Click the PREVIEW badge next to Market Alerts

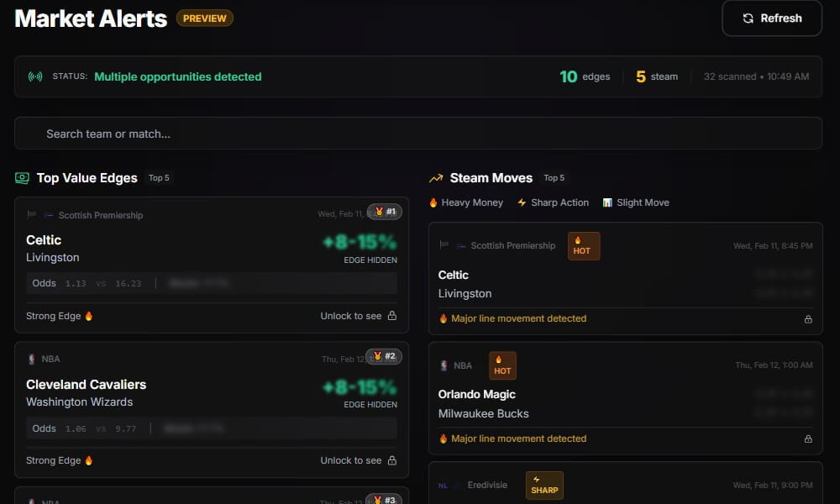tap(204, 17)
